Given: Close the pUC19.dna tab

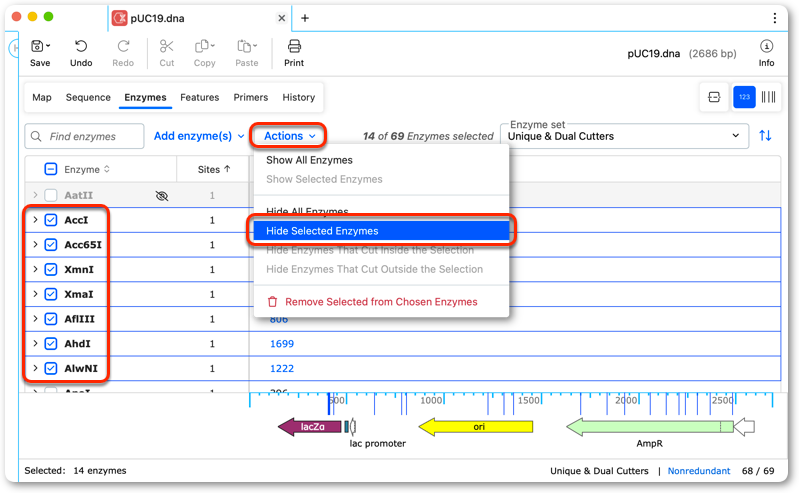Looking at the screenshot, I should point(281,18).
